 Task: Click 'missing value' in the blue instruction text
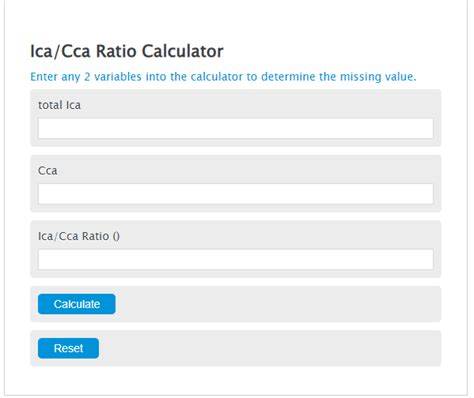(x=378, y=77)
